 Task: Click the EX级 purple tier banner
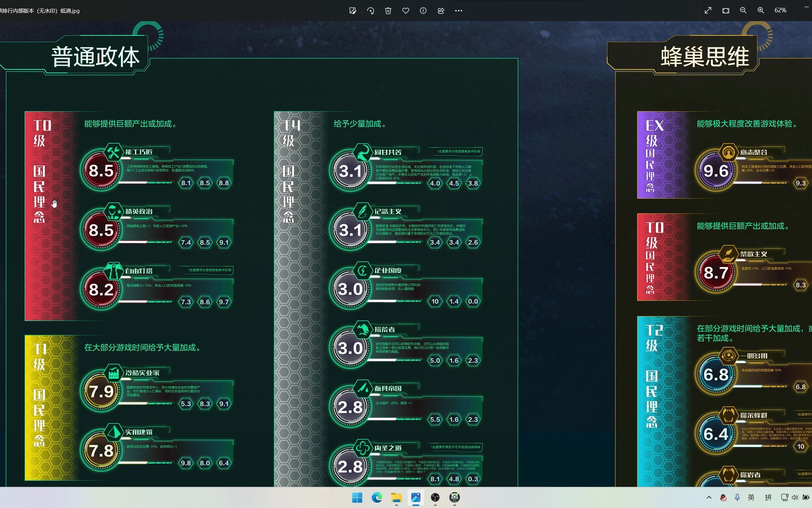coord(664,155)
